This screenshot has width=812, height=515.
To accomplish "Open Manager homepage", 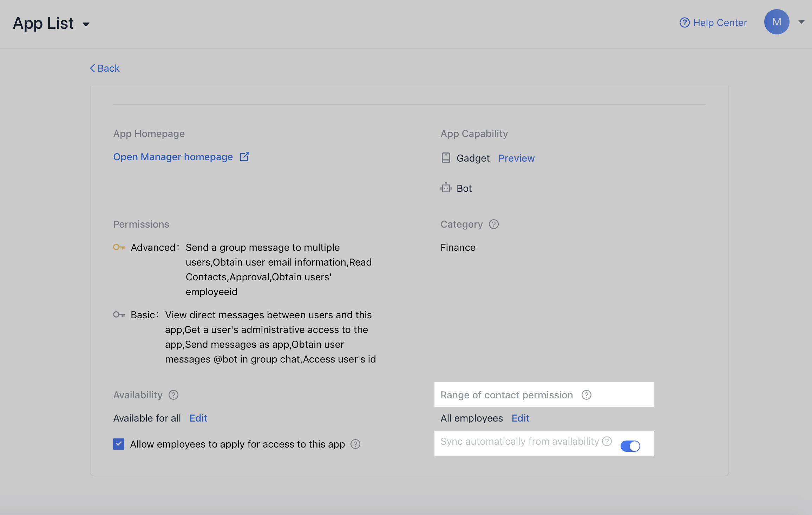I will coord(173,157).
